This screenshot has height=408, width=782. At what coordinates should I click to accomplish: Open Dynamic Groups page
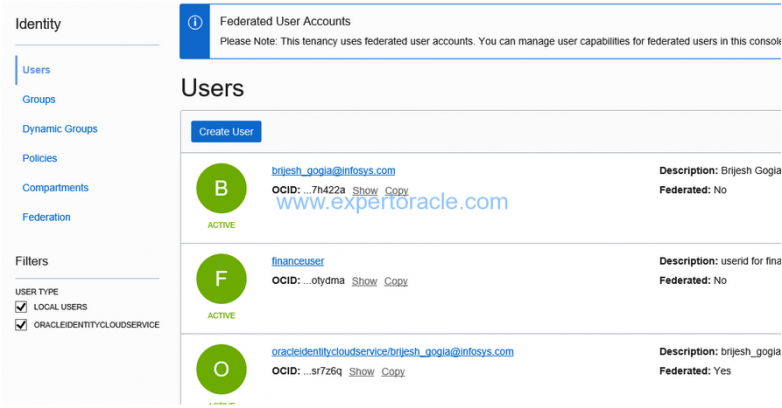(x=59, y=129)
